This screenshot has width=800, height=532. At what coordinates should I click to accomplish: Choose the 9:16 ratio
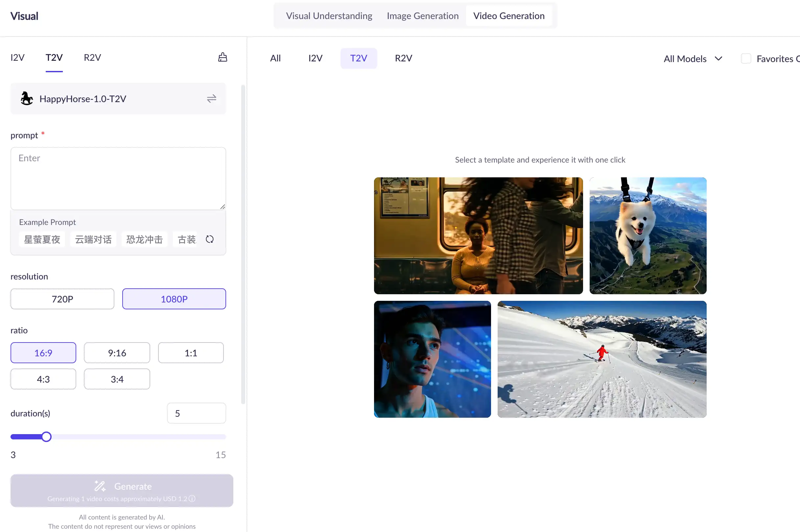[117, 352]
